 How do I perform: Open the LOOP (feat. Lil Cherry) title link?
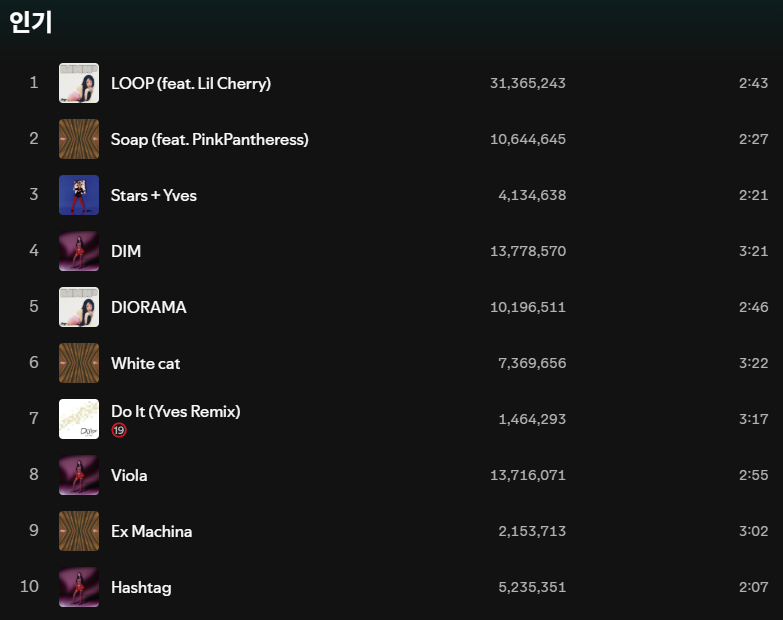(191, 83)
